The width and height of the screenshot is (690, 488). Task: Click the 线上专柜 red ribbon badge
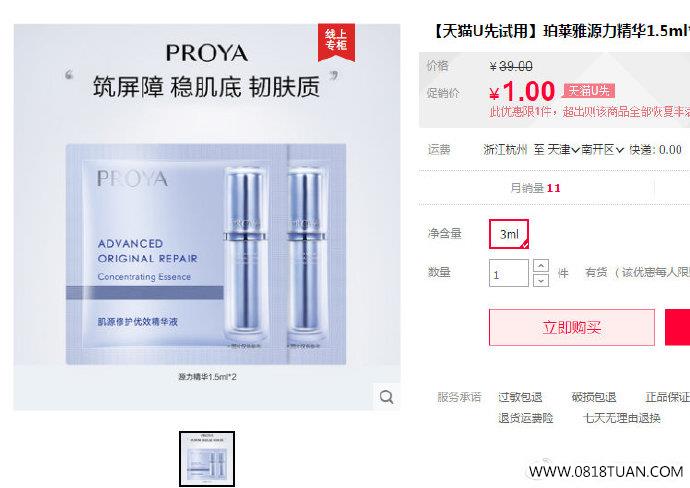[x=336, y=41]
